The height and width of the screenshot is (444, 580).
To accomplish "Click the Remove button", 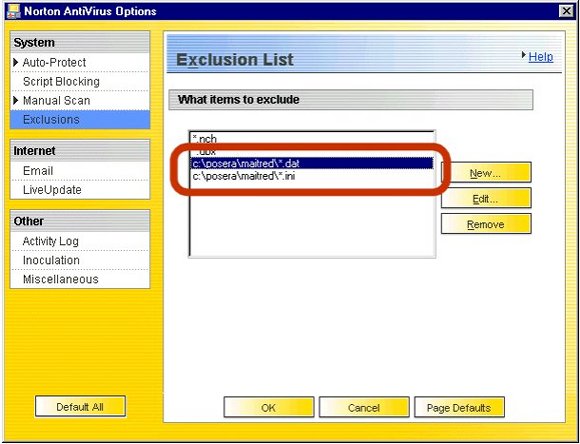I will pos(486,224).
